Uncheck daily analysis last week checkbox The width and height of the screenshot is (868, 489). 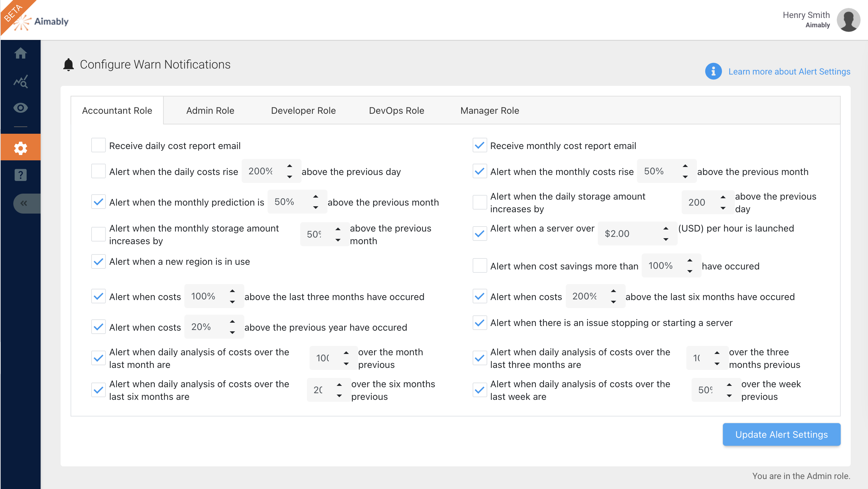tap(480, 390)
